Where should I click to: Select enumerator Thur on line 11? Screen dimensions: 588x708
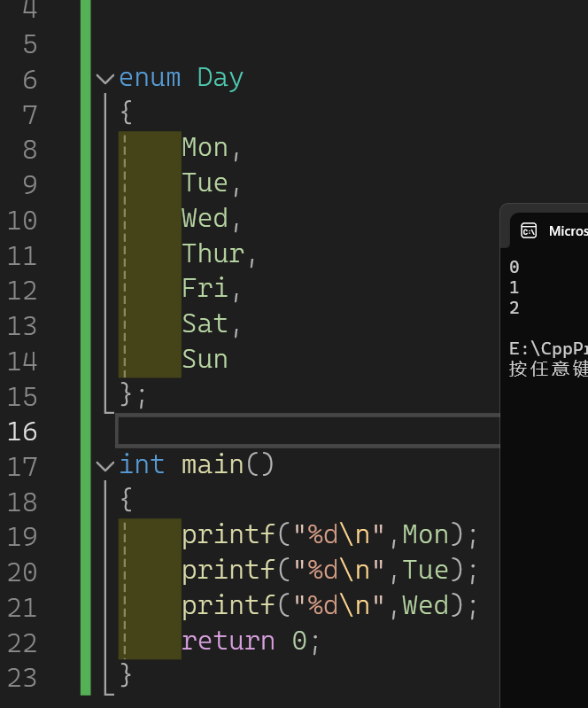click(x=213, y=253)
